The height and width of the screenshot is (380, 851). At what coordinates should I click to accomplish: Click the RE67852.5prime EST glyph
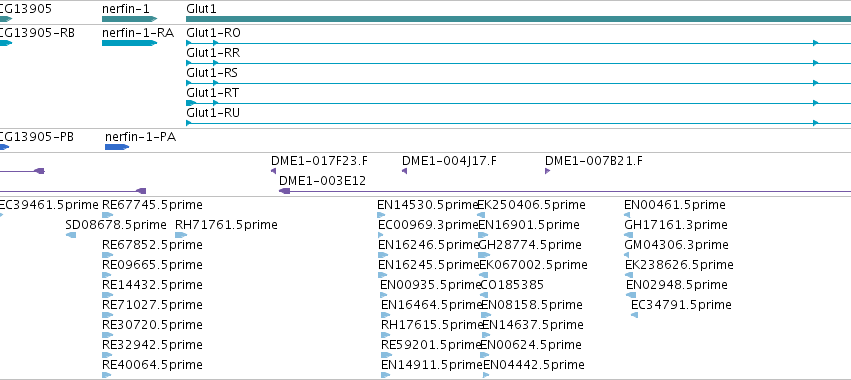pos(107,255)
